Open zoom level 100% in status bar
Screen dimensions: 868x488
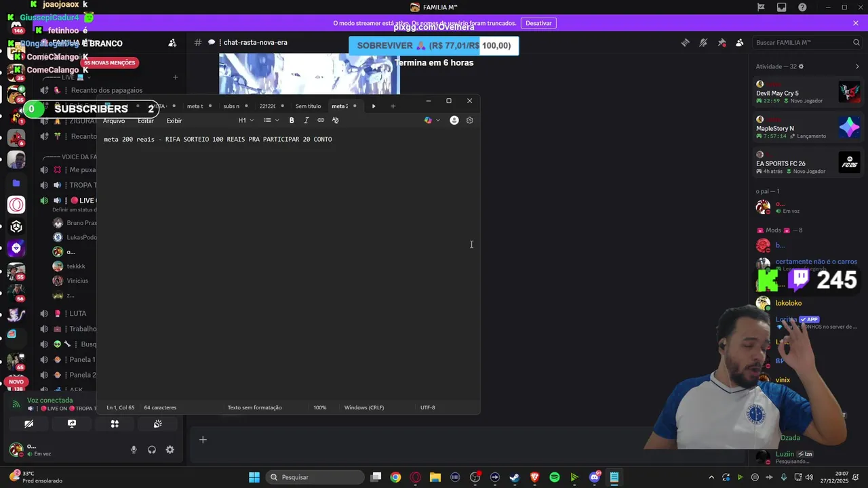pos(320,407)
